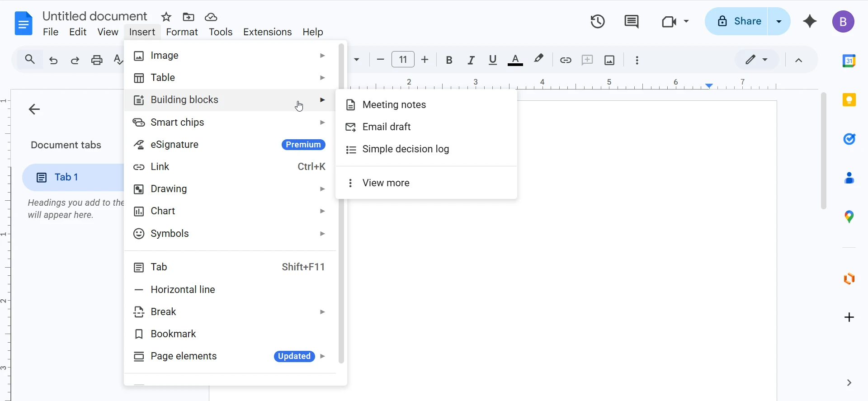
Task: Insert a Horizontal line
Action: point(231,289)
